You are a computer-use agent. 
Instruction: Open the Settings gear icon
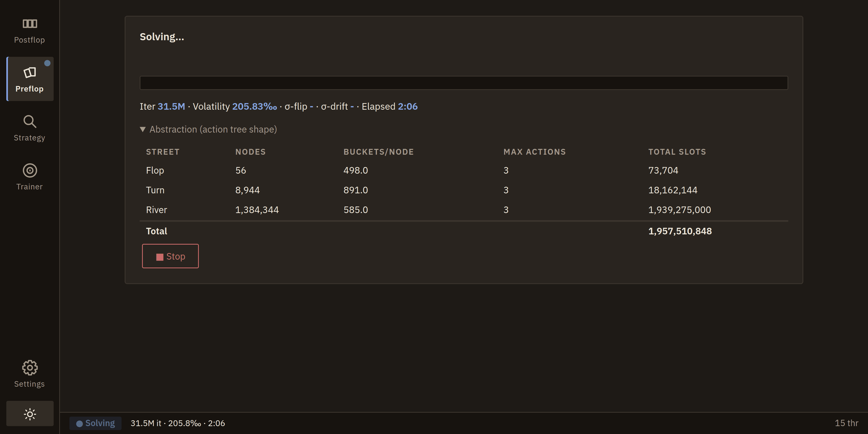pos(30,368)
